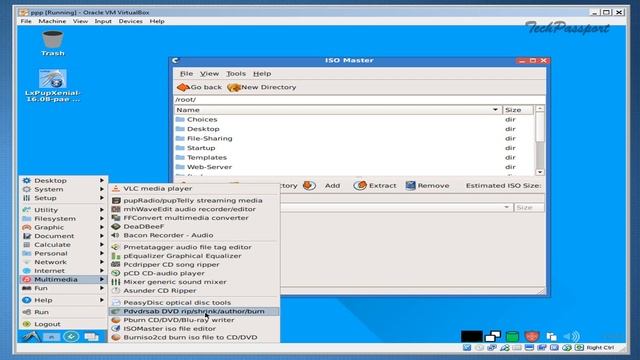This screenshot has height=360, width=640.
Task: Expand the Utility submenu
Action: (x=63, y=210)
